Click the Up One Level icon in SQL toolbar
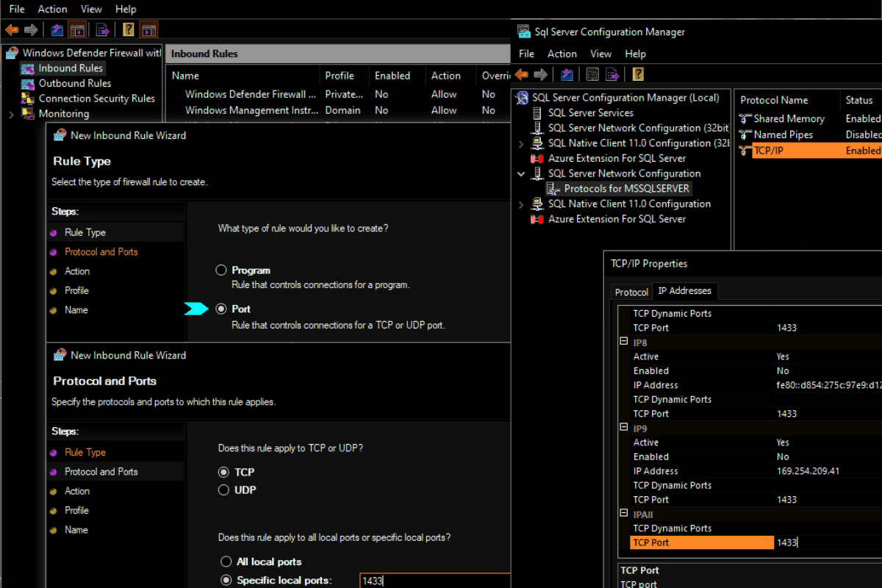Viewport: 882px width, 588px height. [x=567, y=74]
